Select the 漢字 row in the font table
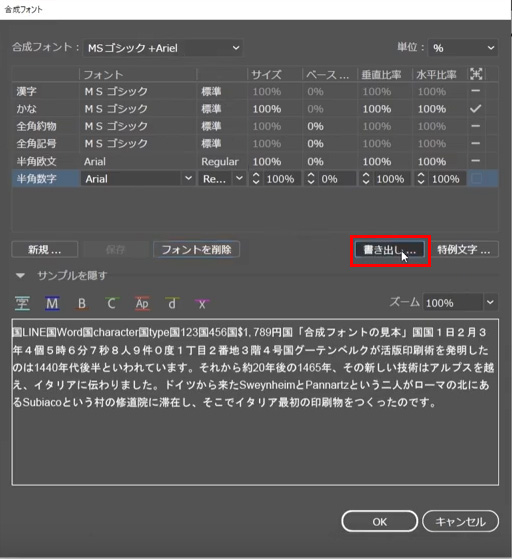The height and width of the screenshot is (559, 512). click(x=255, y=91)
